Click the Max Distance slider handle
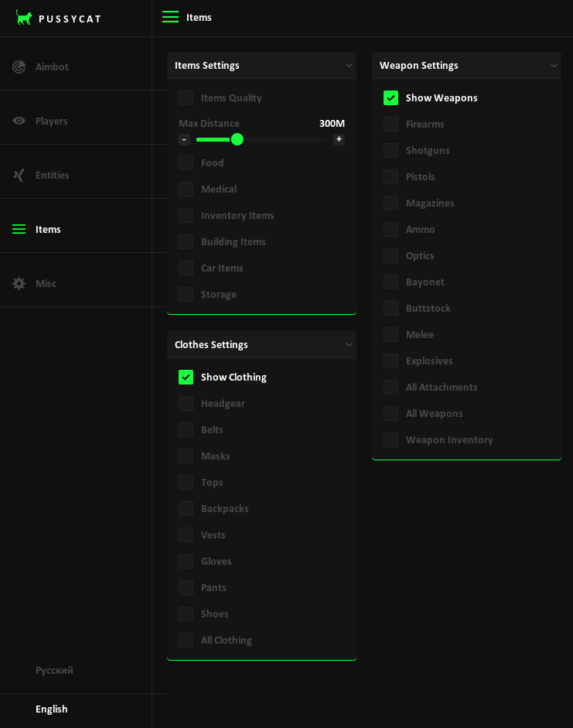The image size is (573, 728). [x=237, y=139]
